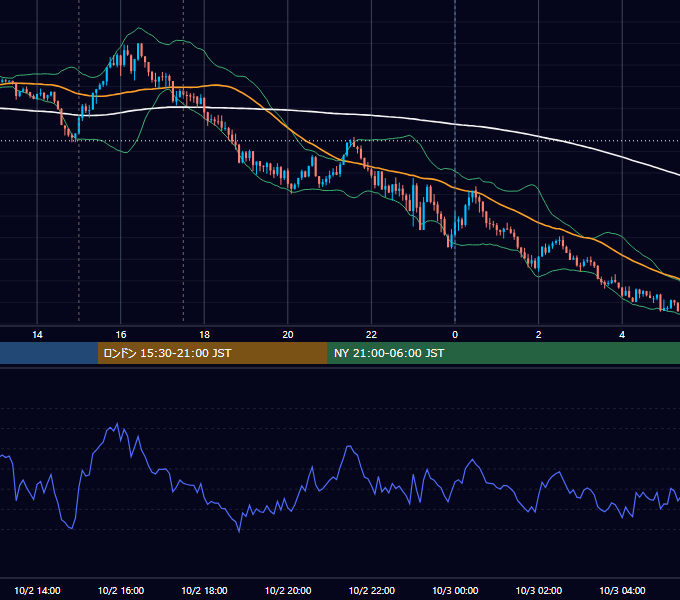
Task: Click the 22 hour label on price chart axis
Action: (371, 335)
